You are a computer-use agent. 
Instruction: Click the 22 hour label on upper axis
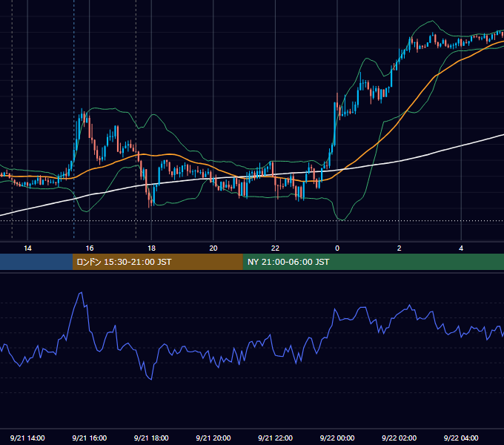tap(276, 248)
